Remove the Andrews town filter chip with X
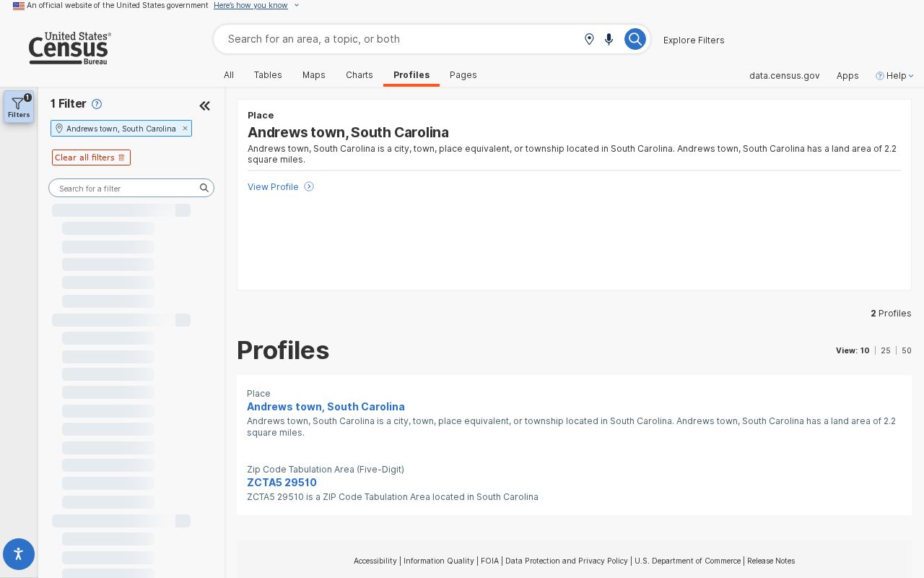Screen dimensions: 924x578 [185, 129]
